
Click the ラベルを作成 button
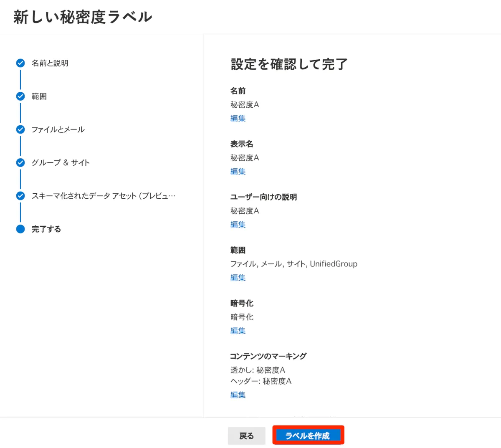click(308, 435)
